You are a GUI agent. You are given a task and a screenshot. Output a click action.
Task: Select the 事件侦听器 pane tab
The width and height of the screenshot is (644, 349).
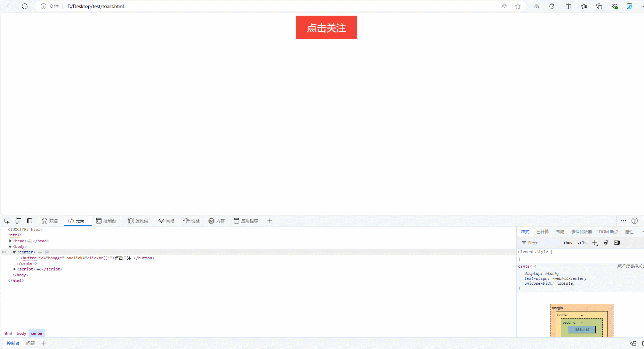point(581,232)
